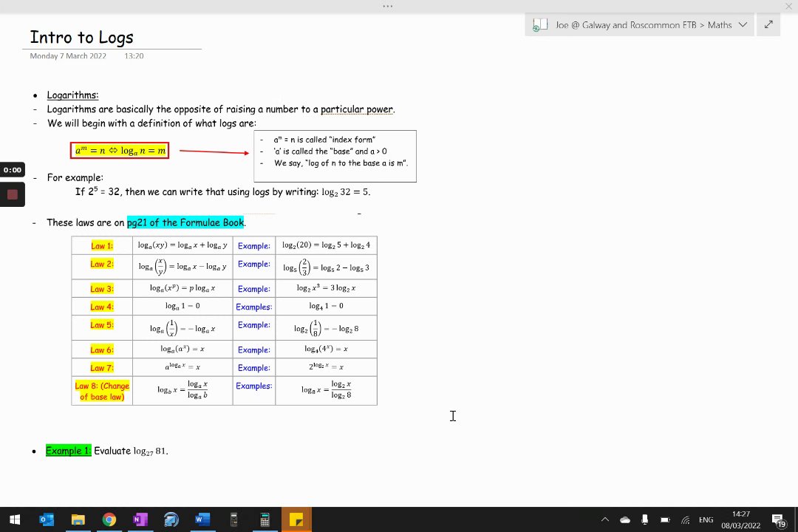
Task: Click the log₂(20) = log₂ 5 + log₂ 4 cell
Action: click(x=327, y=245)
